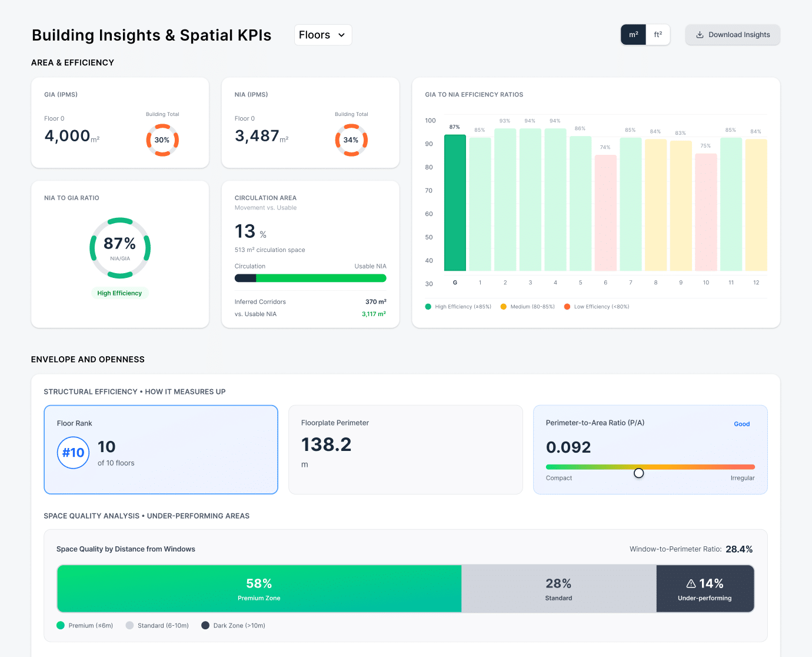Click the 3,487 m² NIA value
Screen dimensions: 812x657
262,136
